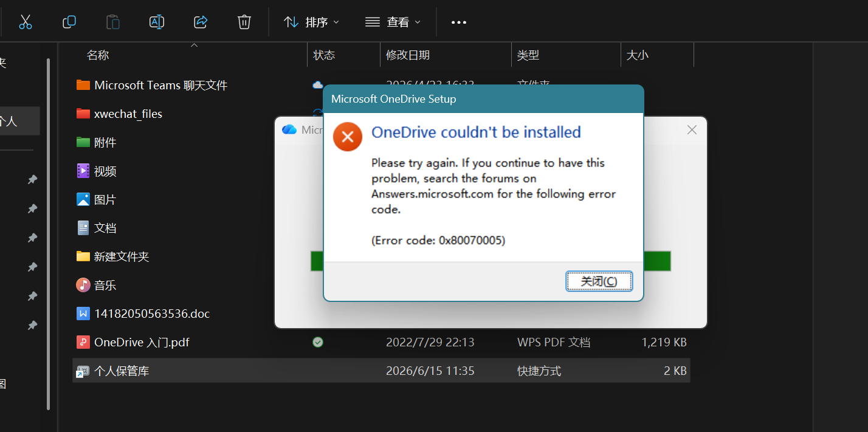Image resolution: width=868 pixels, height=432 pixels.
Task: Click the Cut scissors icon
Action: 25,22
